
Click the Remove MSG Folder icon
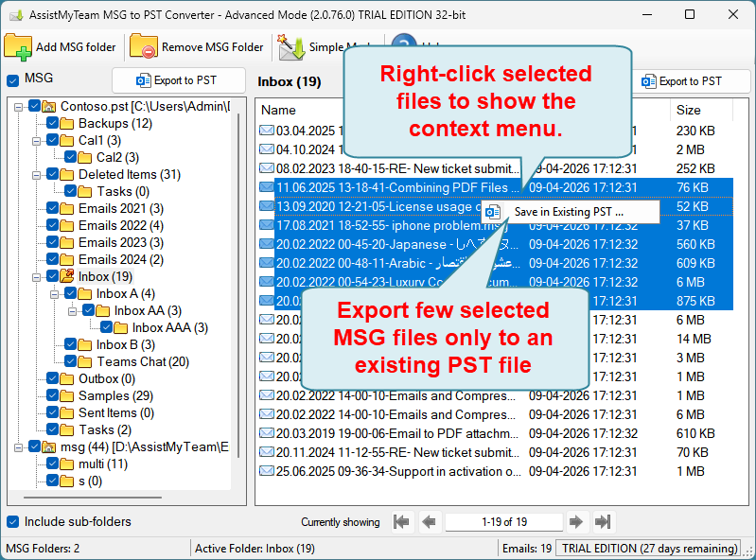pyautogui.click(x=144, y=46)
